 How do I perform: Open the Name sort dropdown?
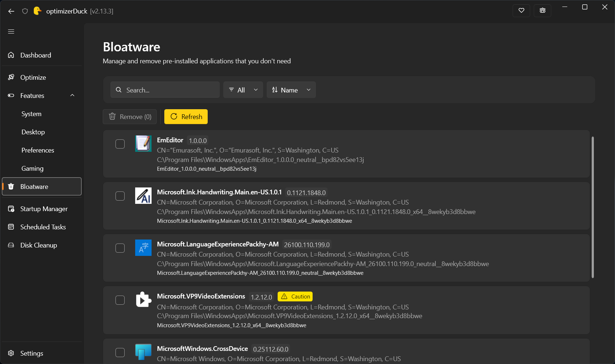[291, 90]
